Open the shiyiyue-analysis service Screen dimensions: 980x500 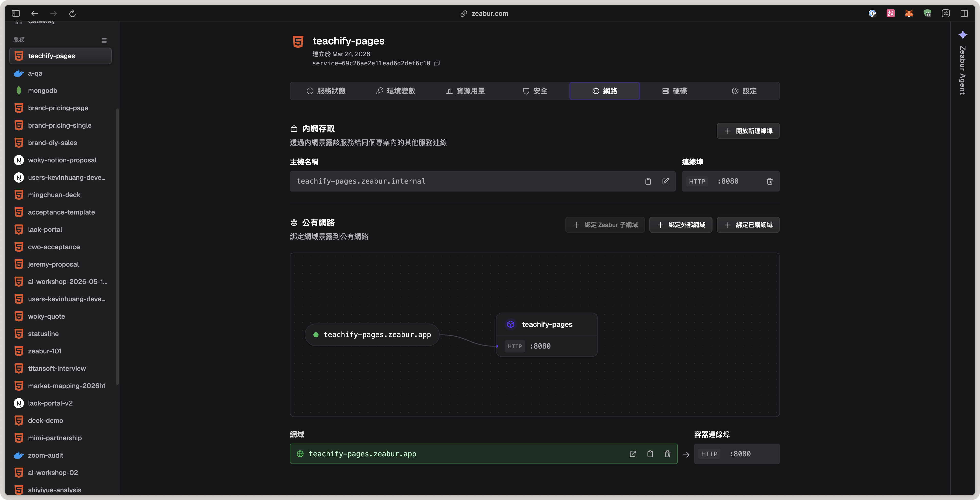[x=60, y=490]
